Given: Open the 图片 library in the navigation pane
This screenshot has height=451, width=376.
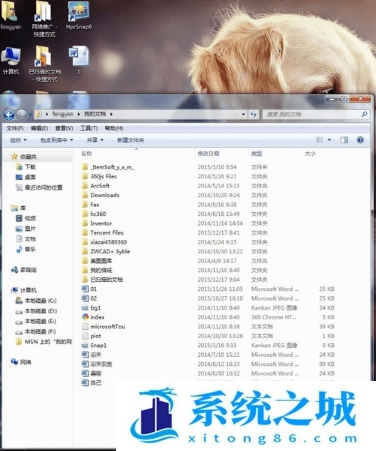Looking at the screenshot, I should (x=26, y=229).
